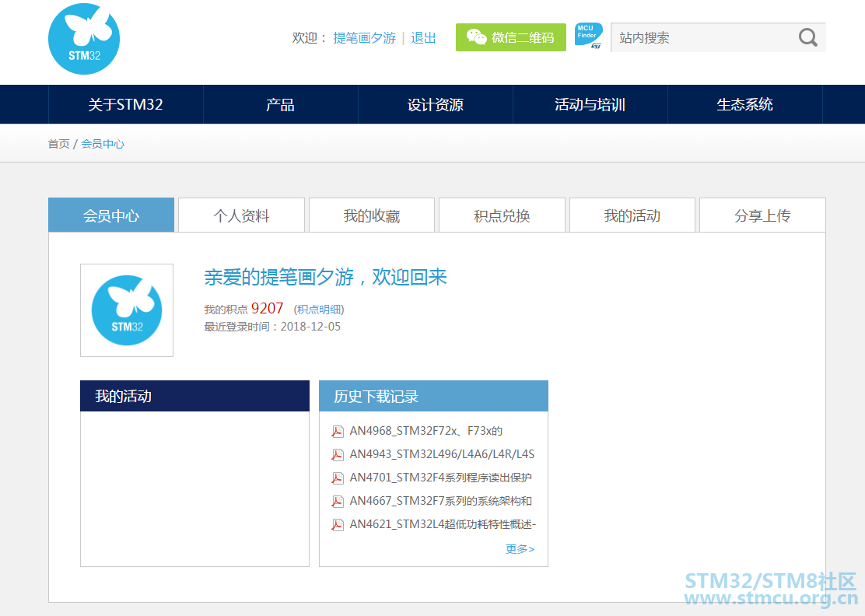Open 关于STM32 navigation menu

coord(126,104)
